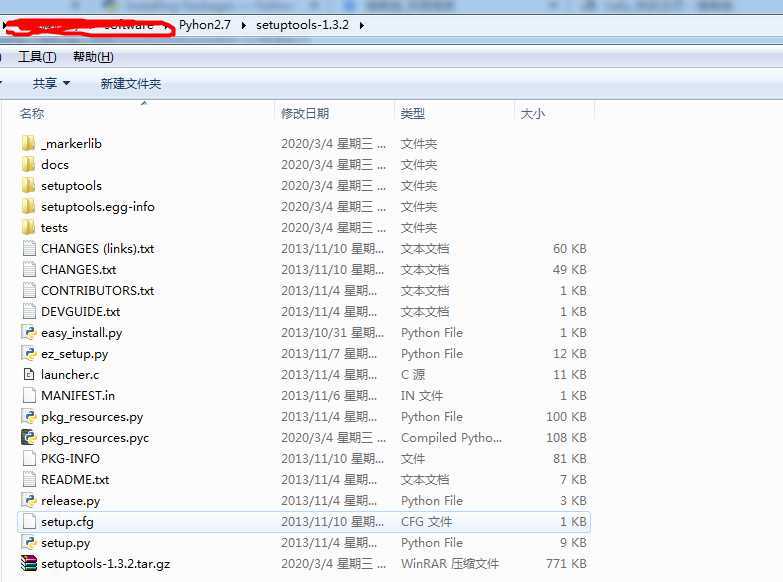Image resolution: width=783 pixels, height=582 pixels.
Task: Click the CONTRIBUTORS.txt file icon
Action: click(x=29, y=291)
